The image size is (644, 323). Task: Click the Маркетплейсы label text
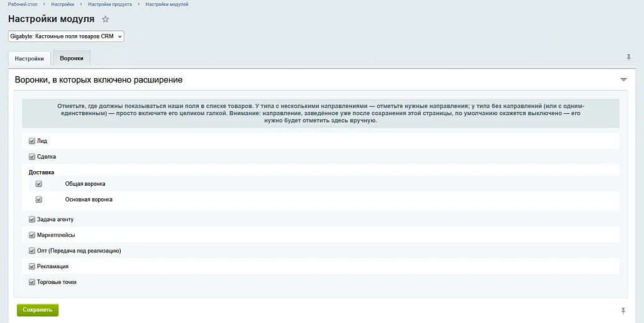[56, 235]
